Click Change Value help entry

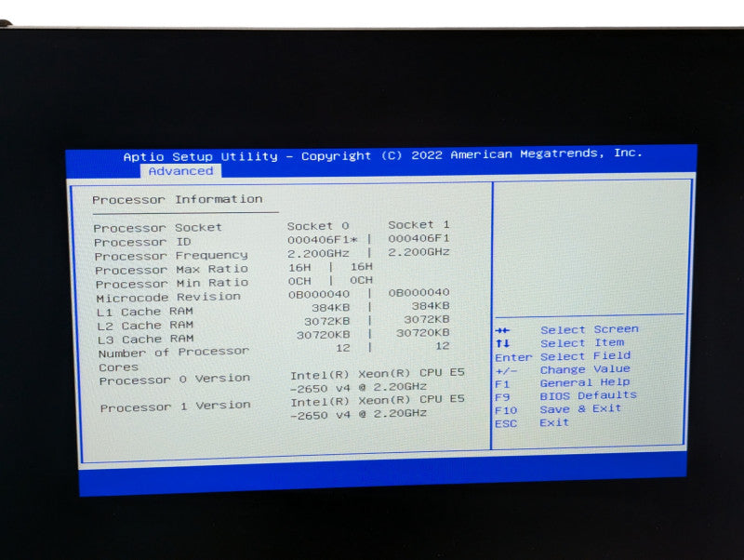[x=563, y=369]
